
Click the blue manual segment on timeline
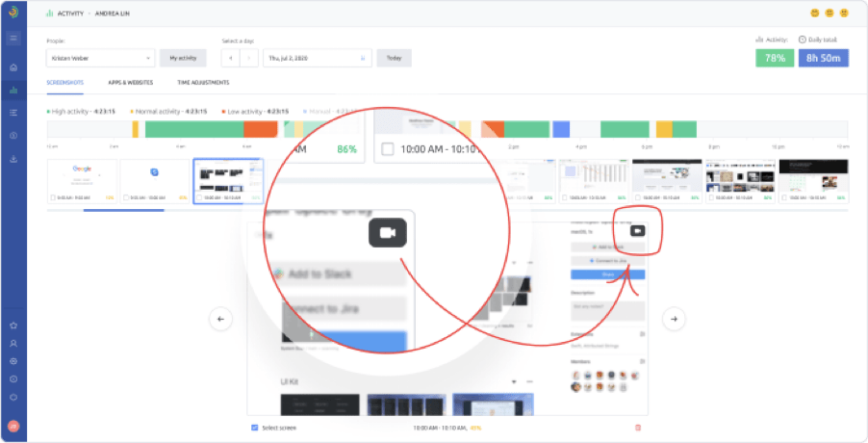(x=561, y=129)
